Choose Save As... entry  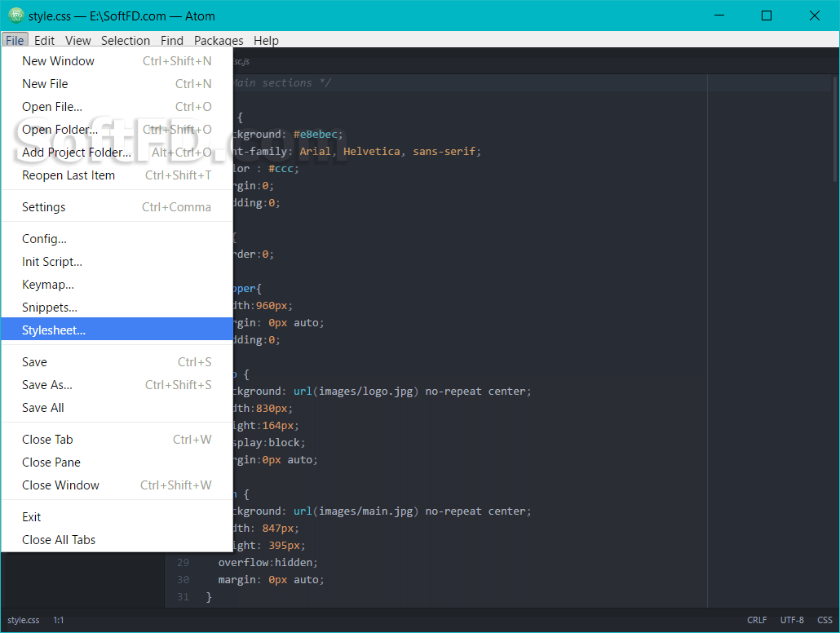pos(117,385)
